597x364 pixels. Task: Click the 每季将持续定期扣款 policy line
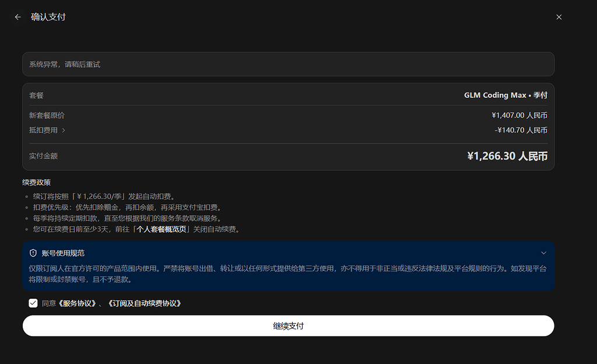pyautogui.click(x=128, y=218)
